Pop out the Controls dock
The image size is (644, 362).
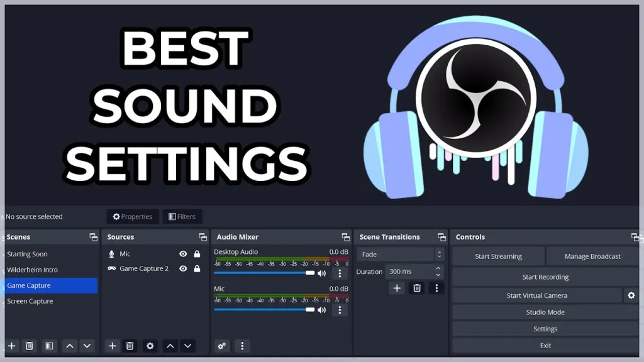[x=635, y=237]
